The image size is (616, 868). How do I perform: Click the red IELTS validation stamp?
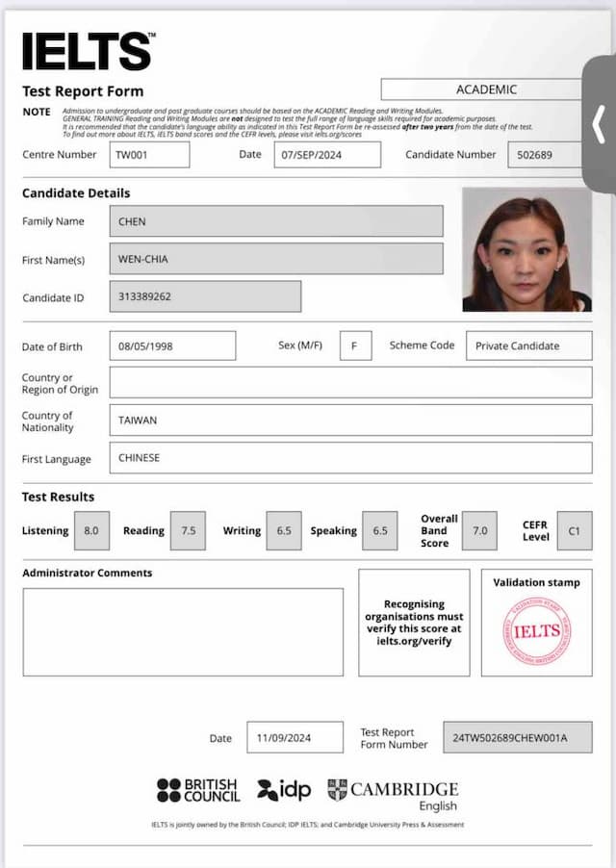click(x=536, y=632)
